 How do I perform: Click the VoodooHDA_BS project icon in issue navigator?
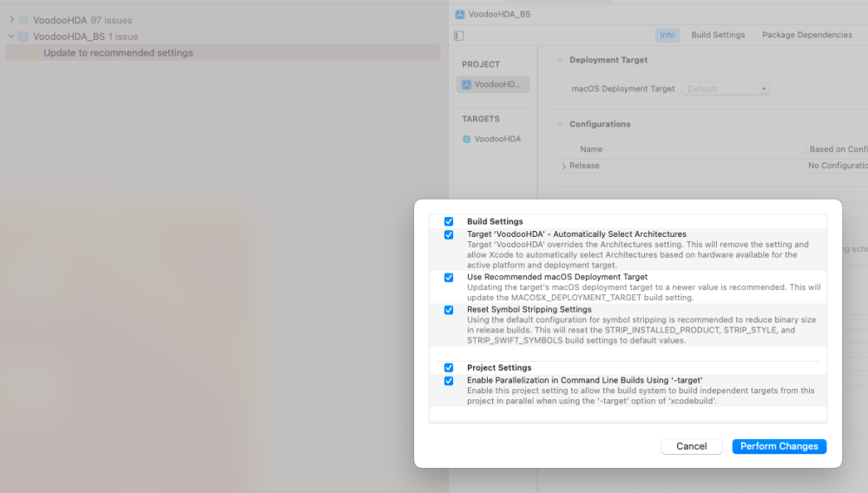coord(23,36)
